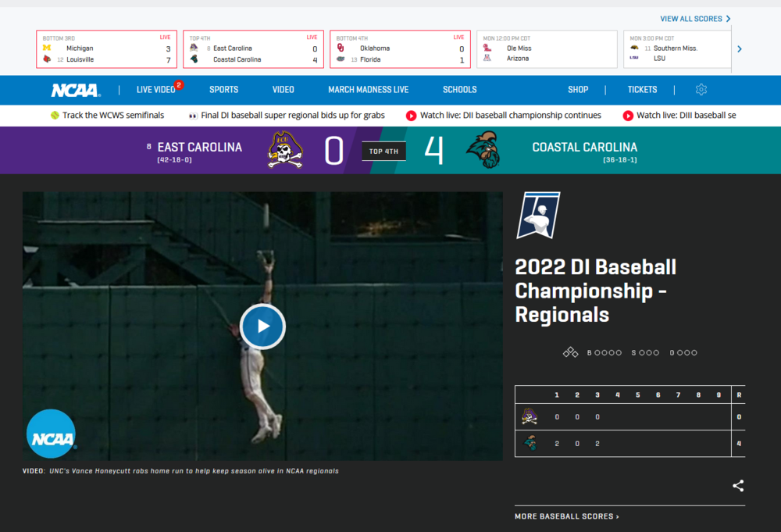This screenshot has height=532, width=781.
Task: Click the DI Baseball Championship logo
Action: 537,216
